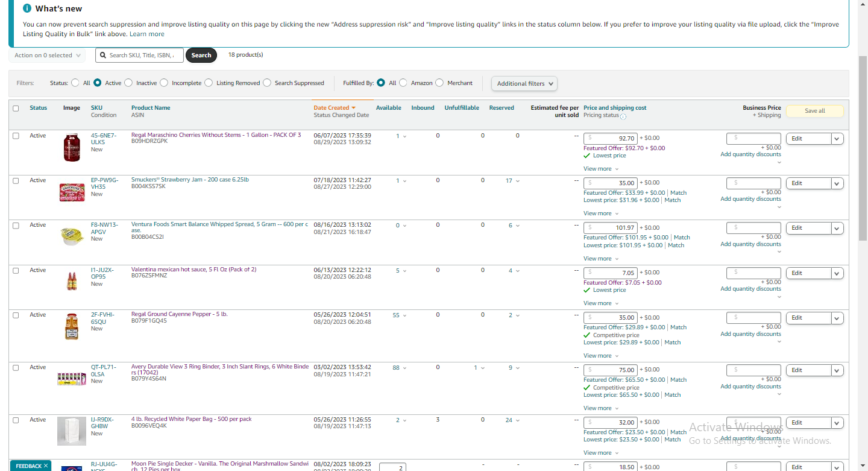Click 'Edit' for the Recycled White Paper Bag

coord(809,423)
